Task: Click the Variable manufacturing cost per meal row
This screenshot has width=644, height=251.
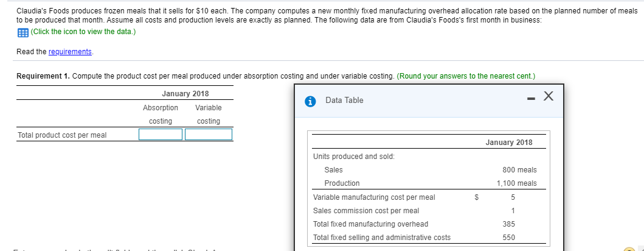Action: [x=373, y=197]
